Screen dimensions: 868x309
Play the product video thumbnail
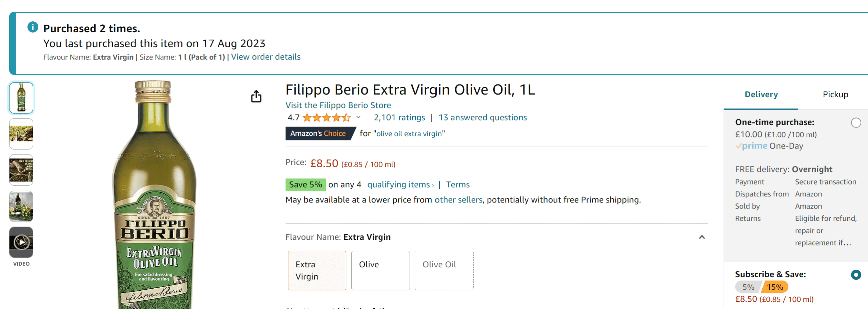click(x=21, y=242)
